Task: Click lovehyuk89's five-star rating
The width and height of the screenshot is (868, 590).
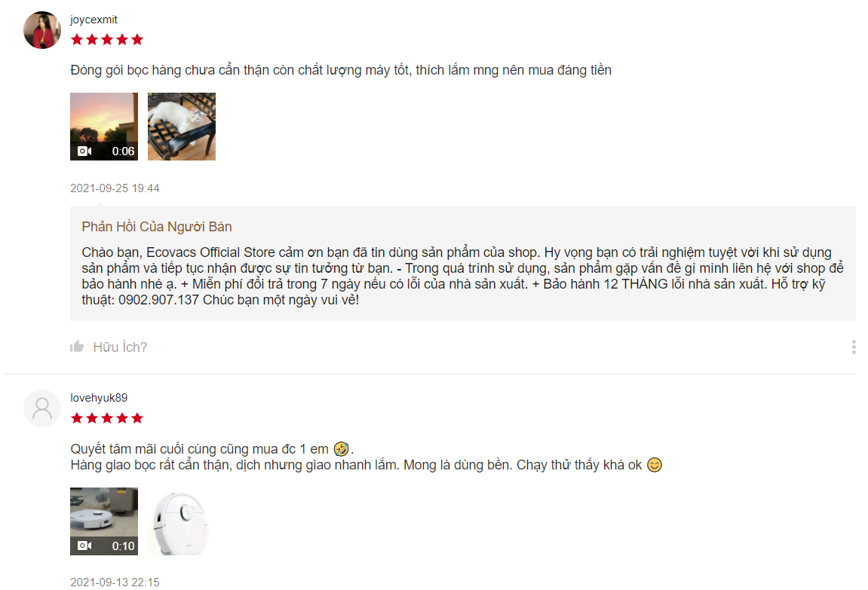Action: 107,418
